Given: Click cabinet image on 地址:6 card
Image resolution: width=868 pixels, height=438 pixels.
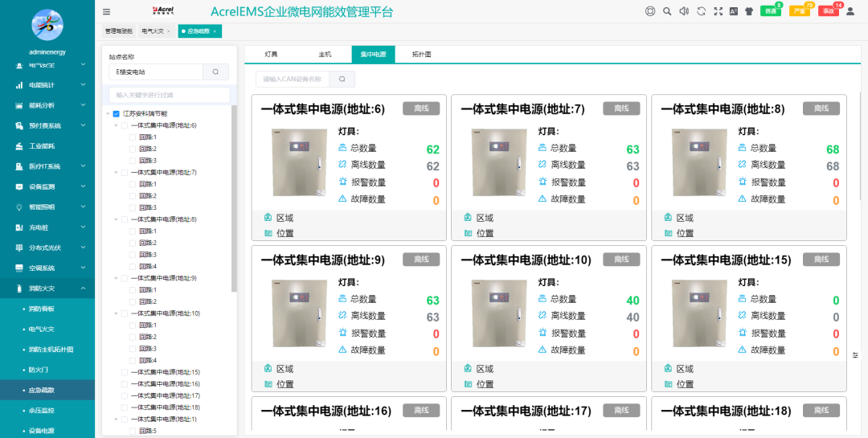Looking at the screenshot, I should 300,162.
